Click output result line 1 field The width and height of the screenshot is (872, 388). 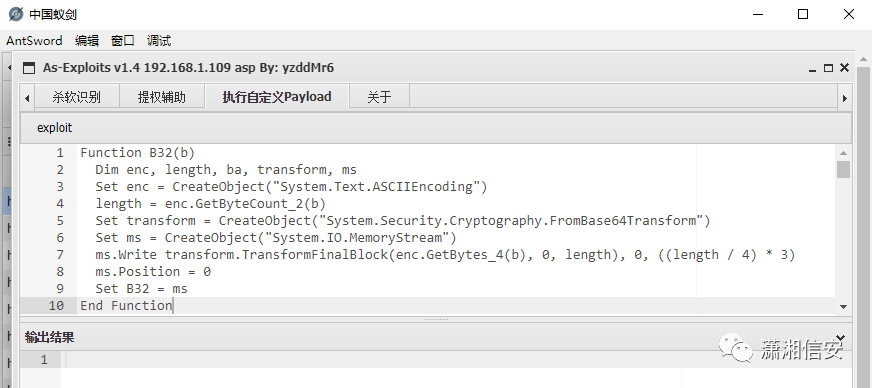coord(458,360)
